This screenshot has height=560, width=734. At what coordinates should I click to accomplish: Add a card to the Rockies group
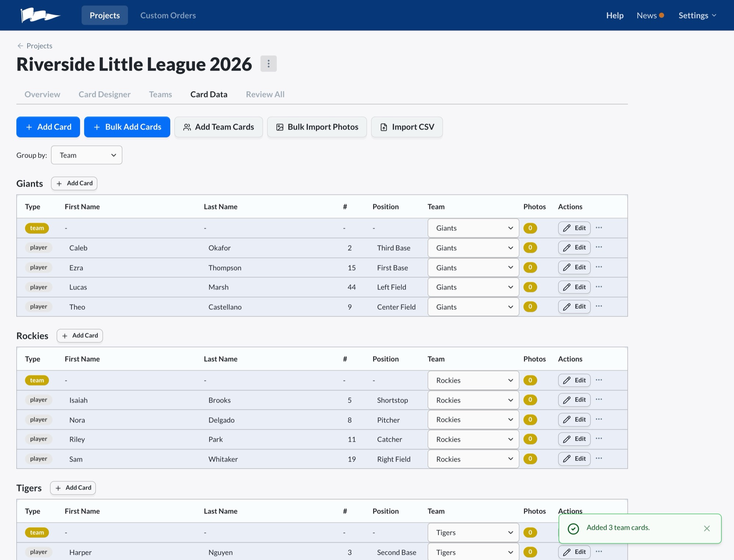80,336
